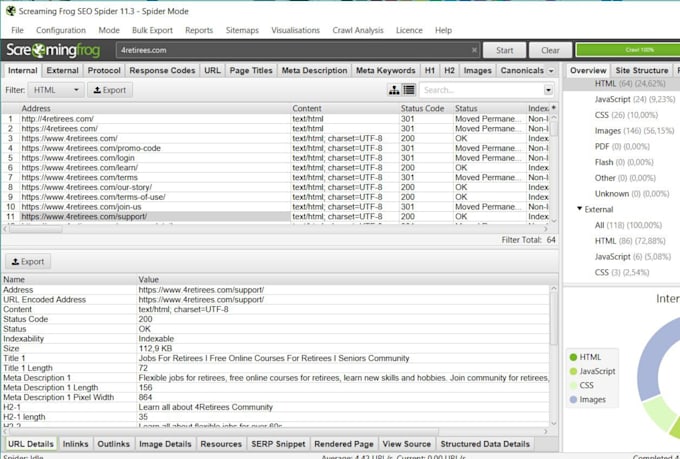The image size is (680, 459).
Task: Open the SERP Snippet bottom tab
Action: pos(278,444)
